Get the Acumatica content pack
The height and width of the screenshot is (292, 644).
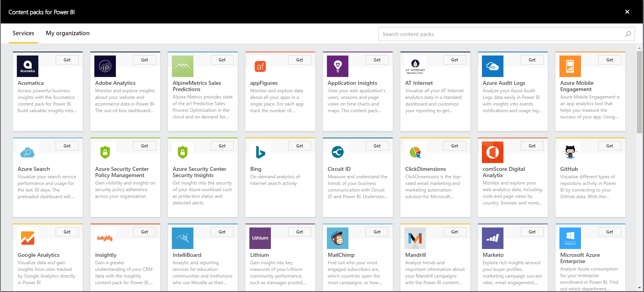point(67,60)
